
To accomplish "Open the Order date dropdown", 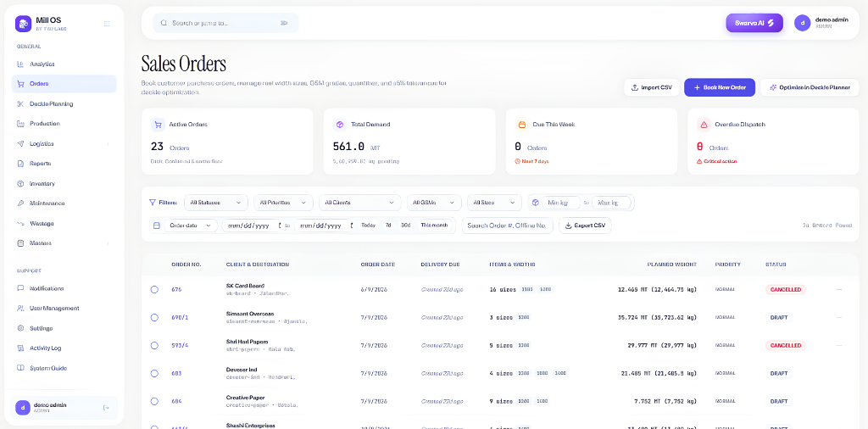I will [191, 226].
